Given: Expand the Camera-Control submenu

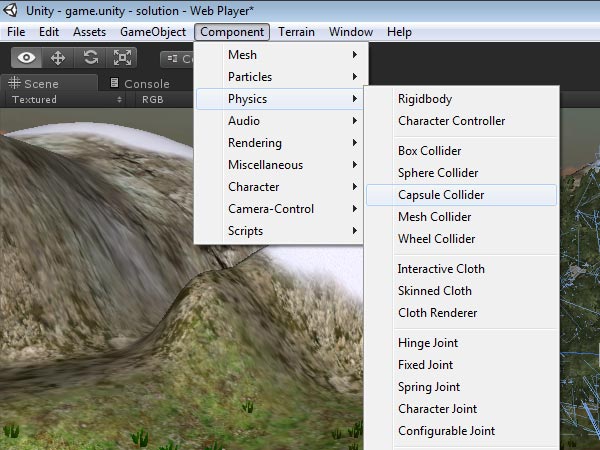Looking at the screenshot, I should point(279,209).
